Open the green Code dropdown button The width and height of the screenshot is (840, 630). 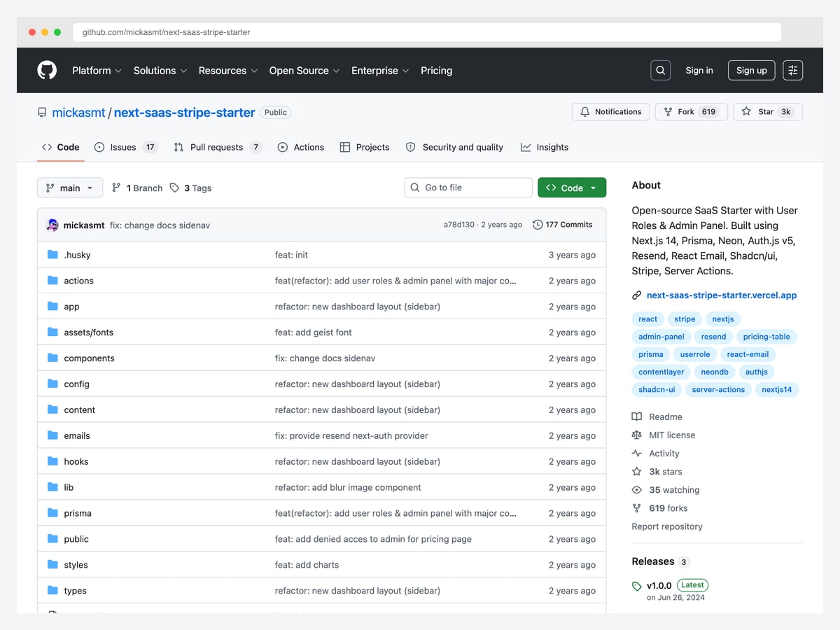[572, 188]
